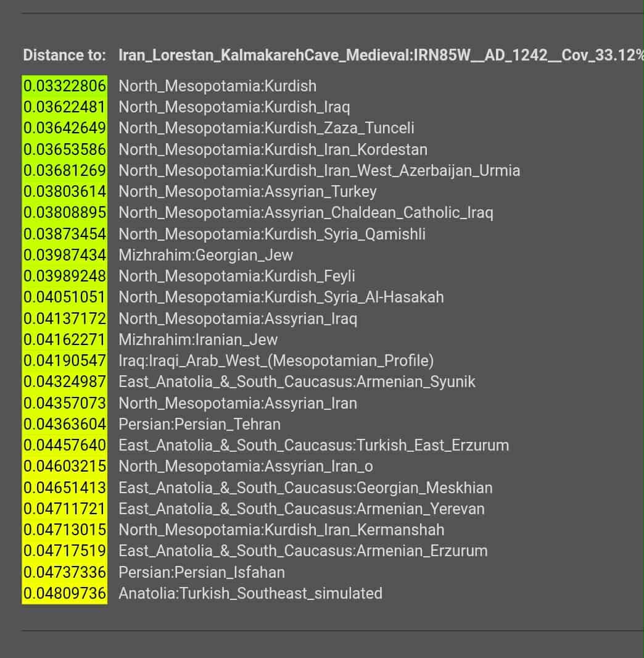
Task: Select the 'Distance to:' label
Action: pyautogui.click(x=65, y=56)
